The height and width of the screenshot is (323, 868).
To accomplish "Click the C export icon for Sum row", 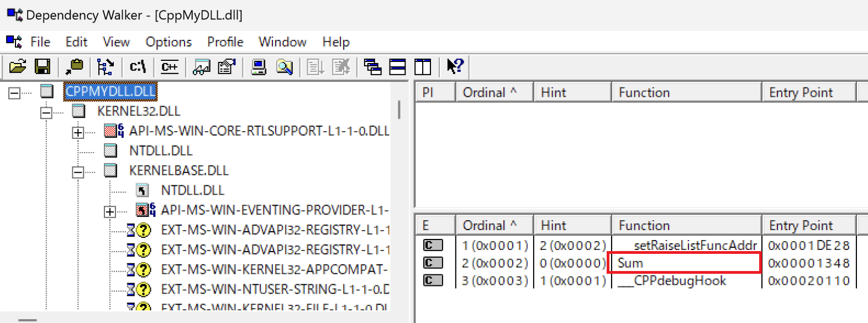I will [433, 263].
